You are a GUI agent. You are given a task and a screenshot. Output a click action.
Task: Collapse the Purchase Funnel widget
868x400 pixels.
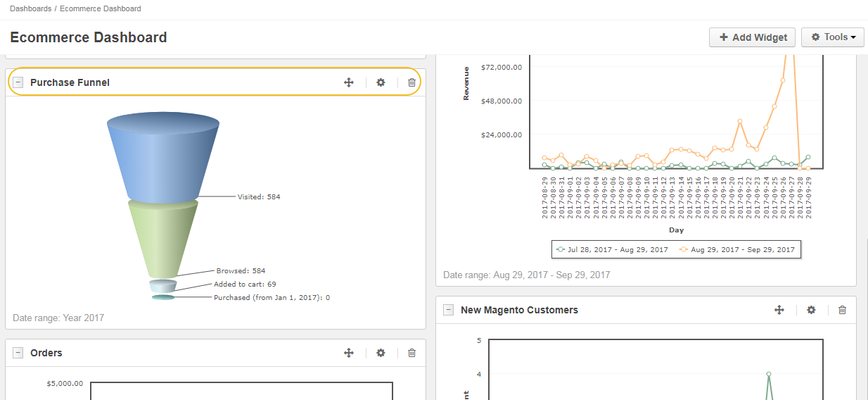[x=18, y=82]
